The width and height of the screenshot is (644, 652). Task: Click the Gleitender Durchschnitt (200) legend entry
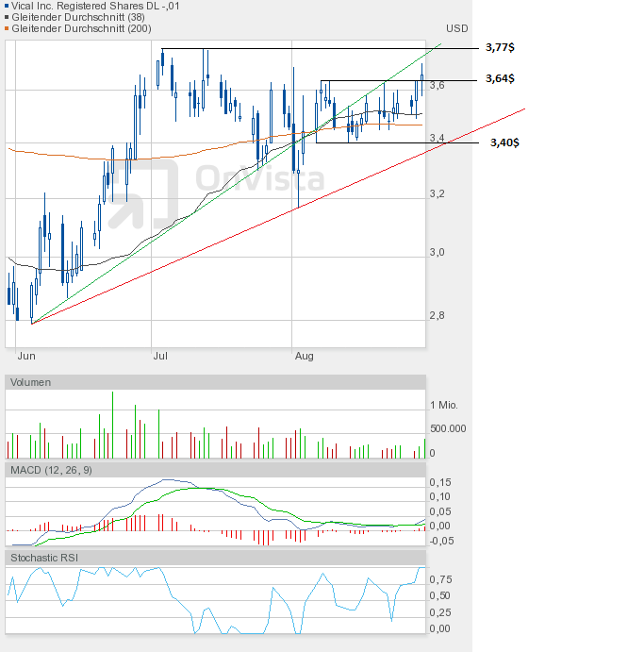point(81,28)
